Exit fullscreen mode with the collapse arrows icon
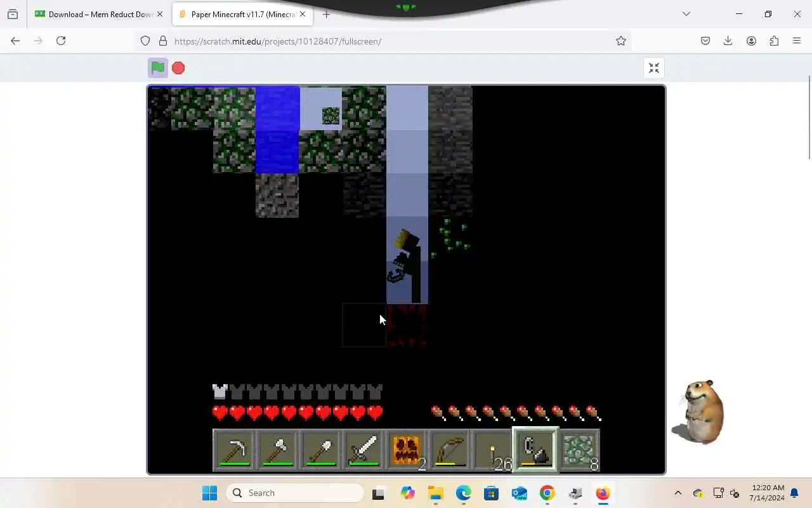 tap(654, 68)
